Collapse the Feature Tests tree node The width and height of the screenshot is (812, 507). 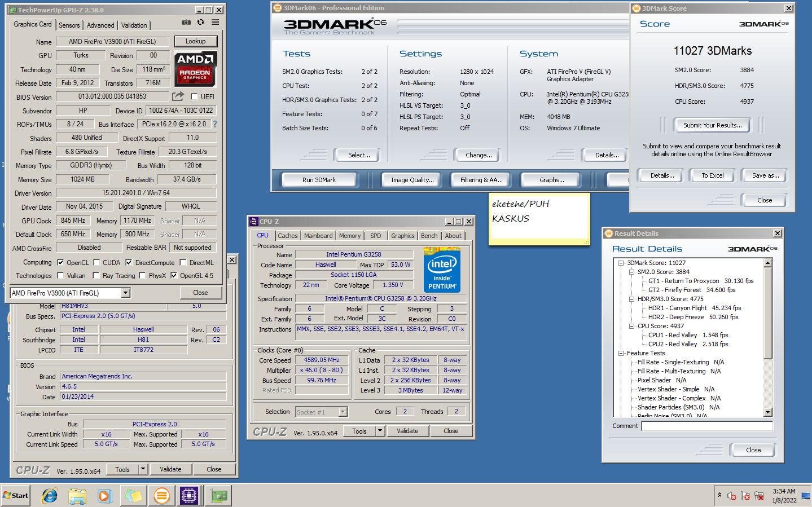click(621, 353)
